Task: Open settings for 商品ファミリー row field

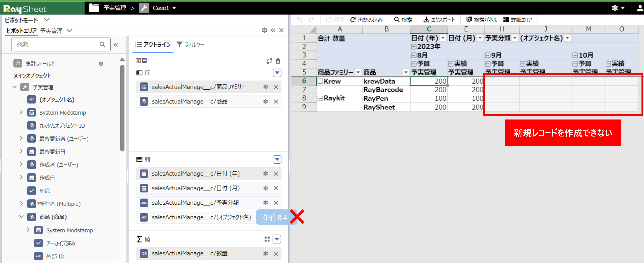Action: tap(266, 87)
